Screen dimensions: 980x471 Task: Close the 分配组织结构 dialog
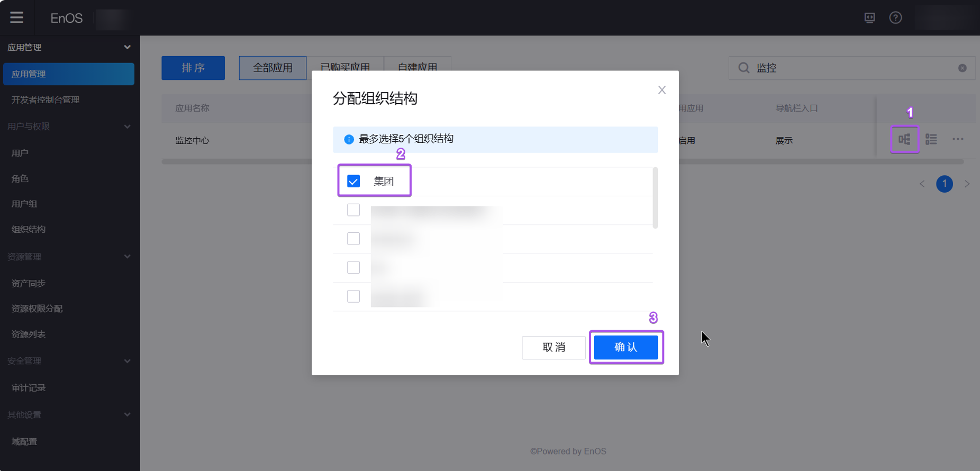(661, 90)
